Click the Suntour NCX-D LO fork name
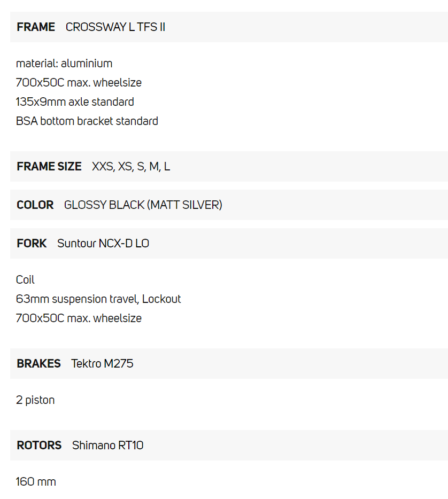The height and width of the screenshot is (499, 448). [103, 244]
